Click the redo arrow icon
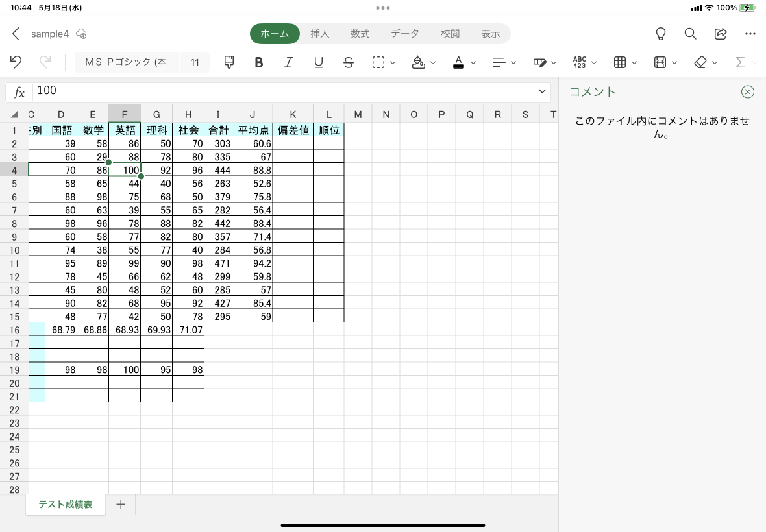The height and width of the screenshot is (532, 766). click(x=45, y=62)
